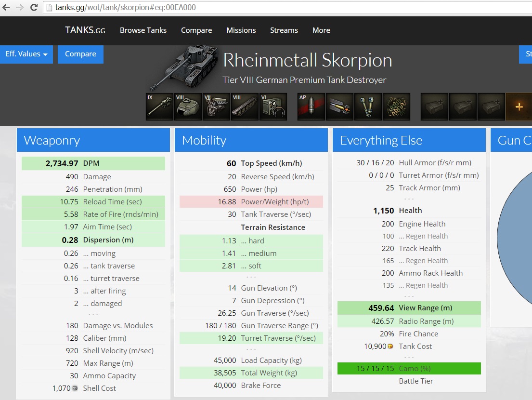Click the "Shell Cost" label
The height and width of the screenshot is (400, 532).
tap(99, 388)
